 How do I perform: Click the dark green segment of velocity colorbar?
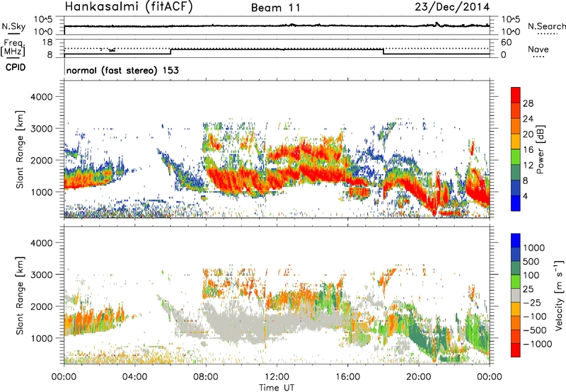point(516,268)
